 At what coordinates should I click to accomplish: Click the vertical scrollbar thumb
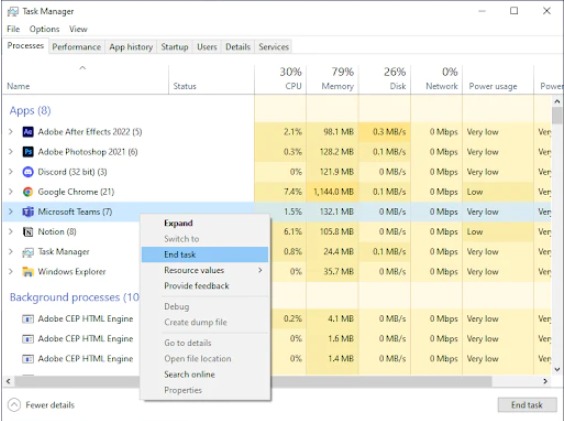click(557, 115)
